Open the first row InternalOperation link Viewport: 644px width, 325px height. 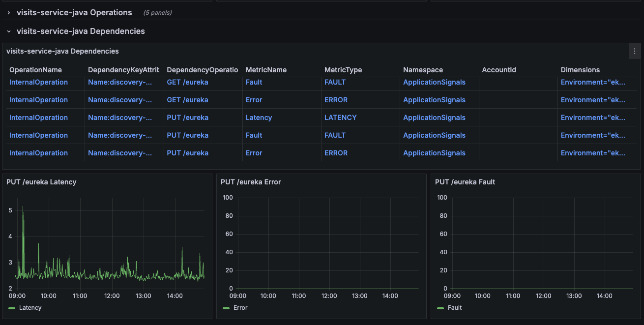(x=38, y=82)
